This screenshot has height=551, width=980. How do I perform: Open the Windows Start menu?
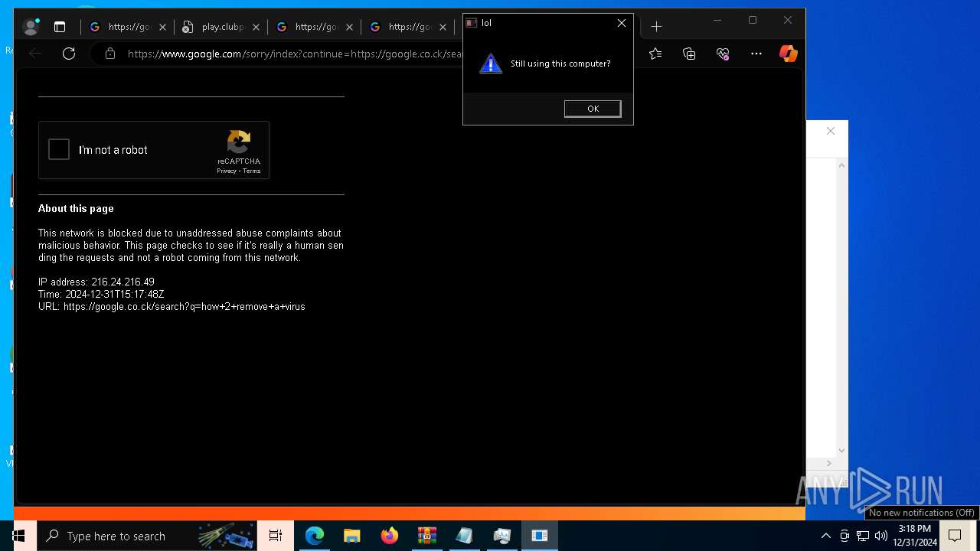[x=18, y=536]
